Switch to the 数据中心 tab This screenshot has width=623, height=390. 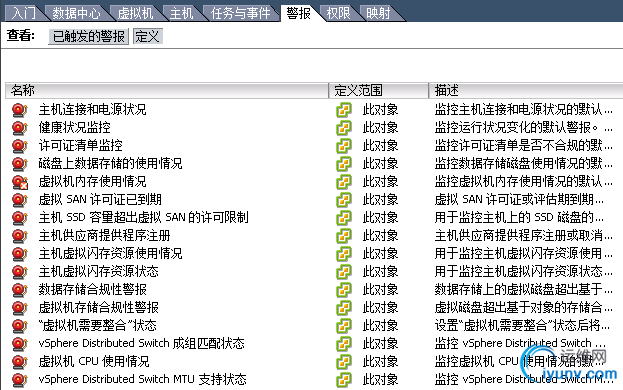tap(76, 14)
